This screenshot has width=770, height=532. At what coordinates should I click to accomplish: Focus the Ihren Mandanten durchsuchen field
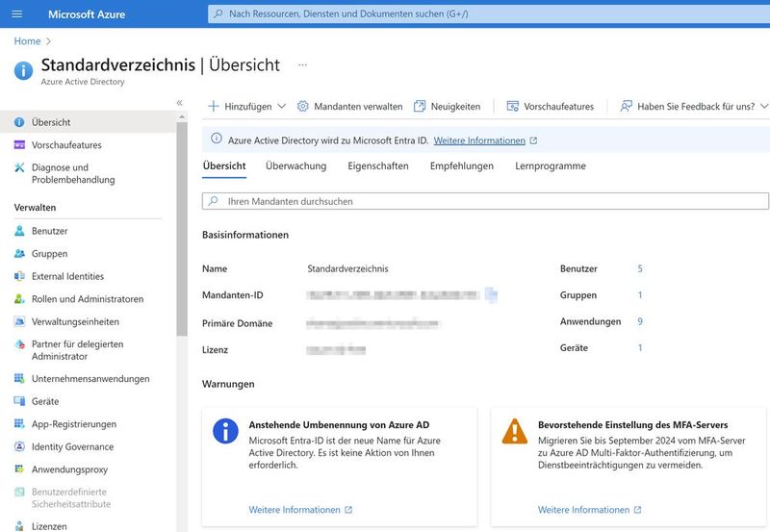pos(485,201)
